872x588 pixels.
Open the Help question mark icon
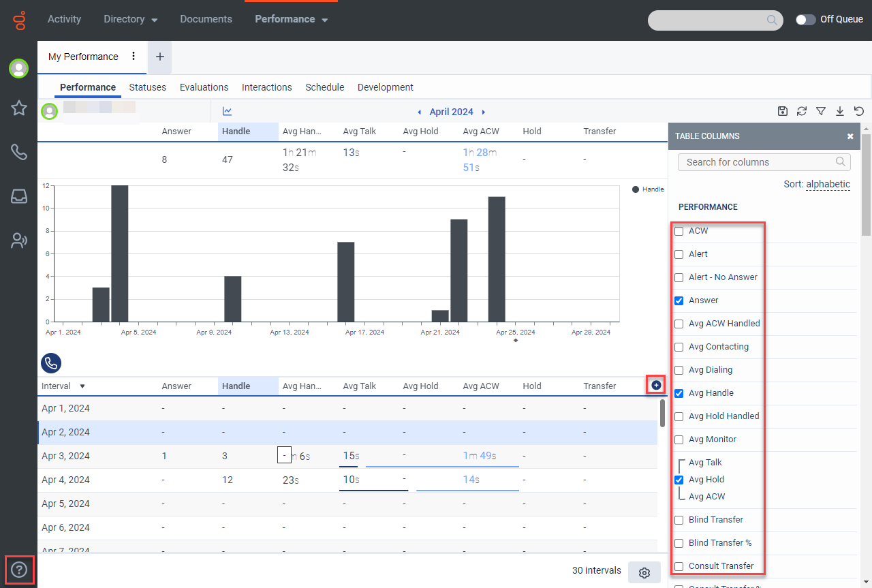coord(19,570)
